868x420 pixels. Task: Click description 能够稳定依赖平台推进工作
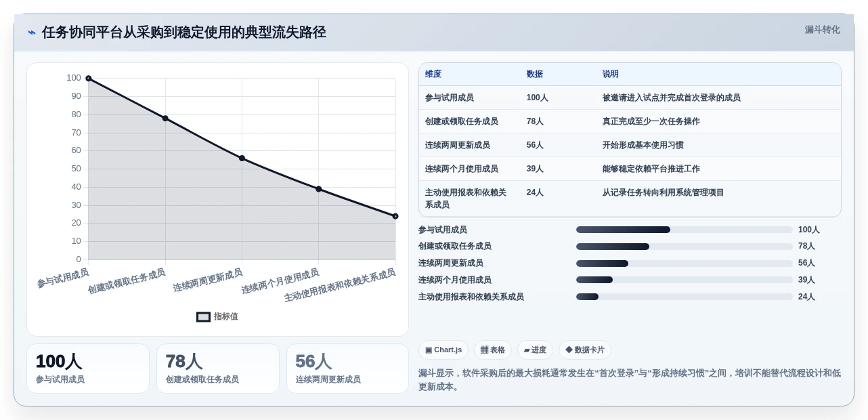tap(651, 169)
